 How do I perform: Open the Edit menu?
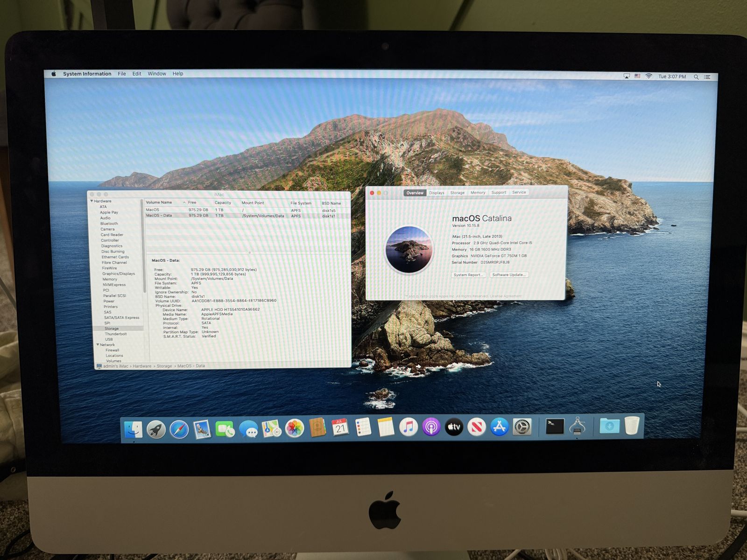137,74
